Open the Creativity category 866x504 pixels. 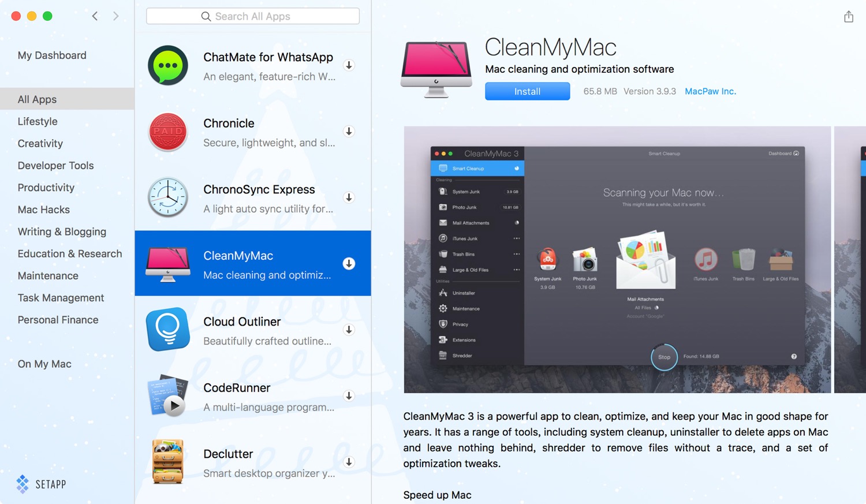pyautogui.click(x=40, y=143)
